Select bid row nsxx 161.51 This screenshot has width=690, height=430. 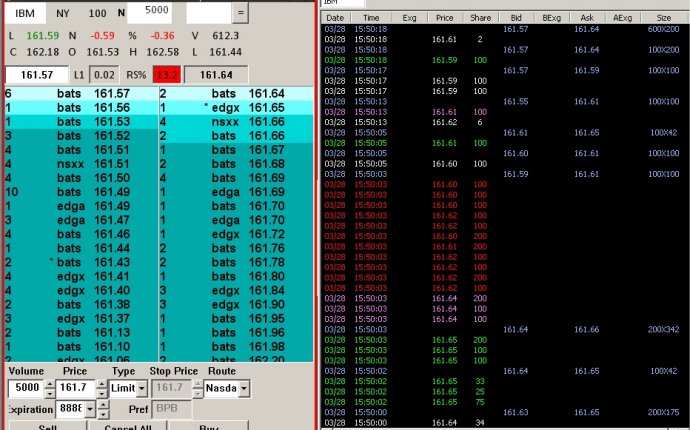[x=81, y=164]
